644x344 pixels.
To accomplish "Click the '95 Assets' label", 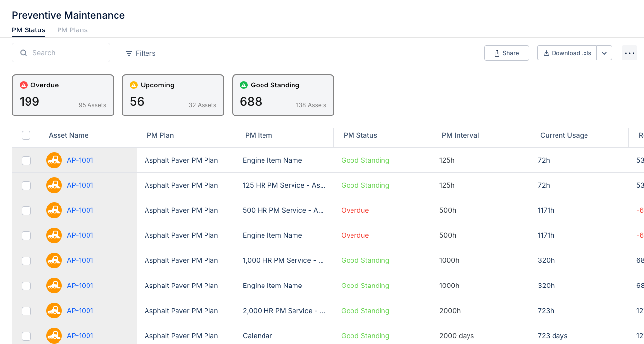I will click(92, 105).
